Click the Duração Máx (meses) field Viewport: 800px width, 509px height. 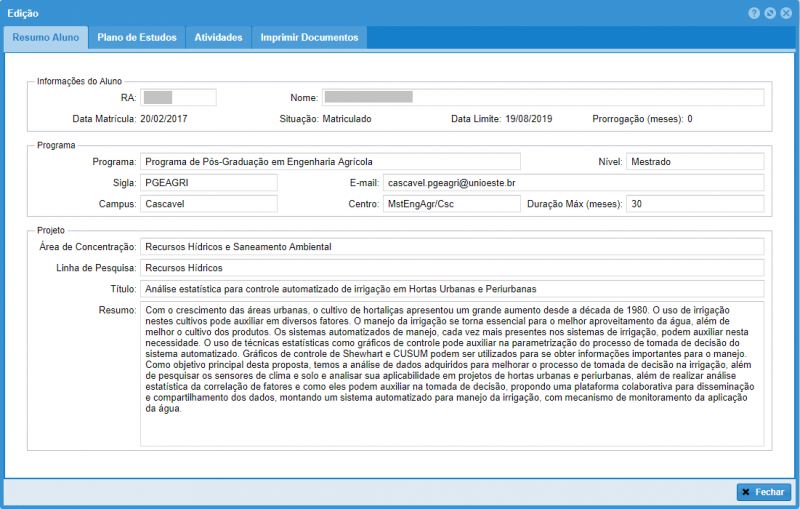coord(695,204)
